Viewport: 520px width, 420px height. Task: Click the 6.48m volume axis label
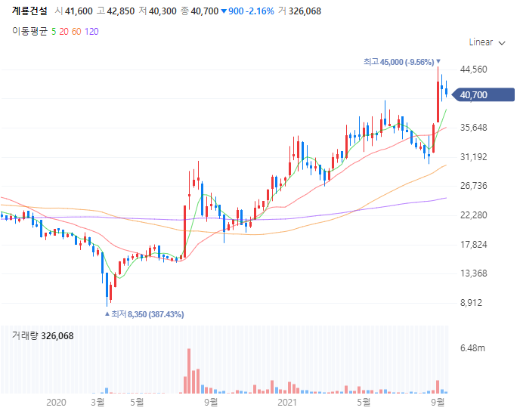click(472, 348)
